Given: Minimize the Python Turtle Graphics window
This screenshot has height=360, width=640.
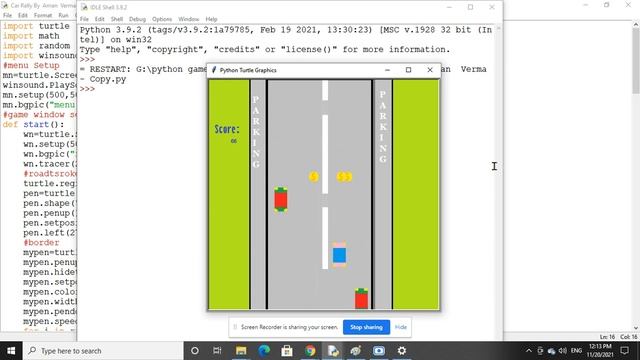Looking at the screenshot, I should (387, 70).
